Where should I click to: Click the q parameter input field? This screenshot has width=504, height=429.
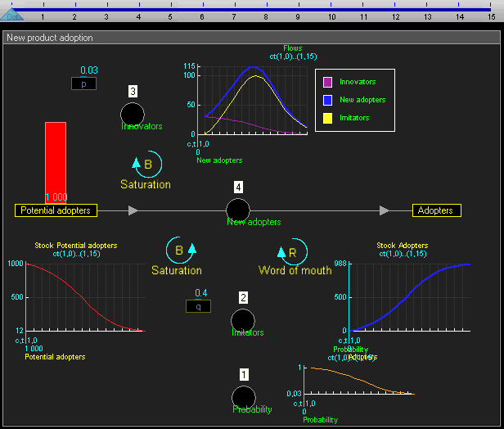198,306
